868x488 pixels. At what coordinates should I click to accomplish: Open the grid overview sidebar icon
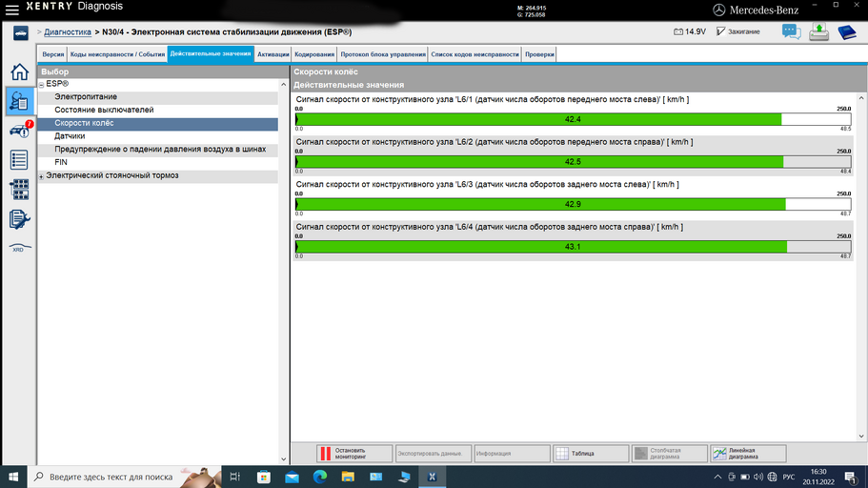[x=19, y=190]
